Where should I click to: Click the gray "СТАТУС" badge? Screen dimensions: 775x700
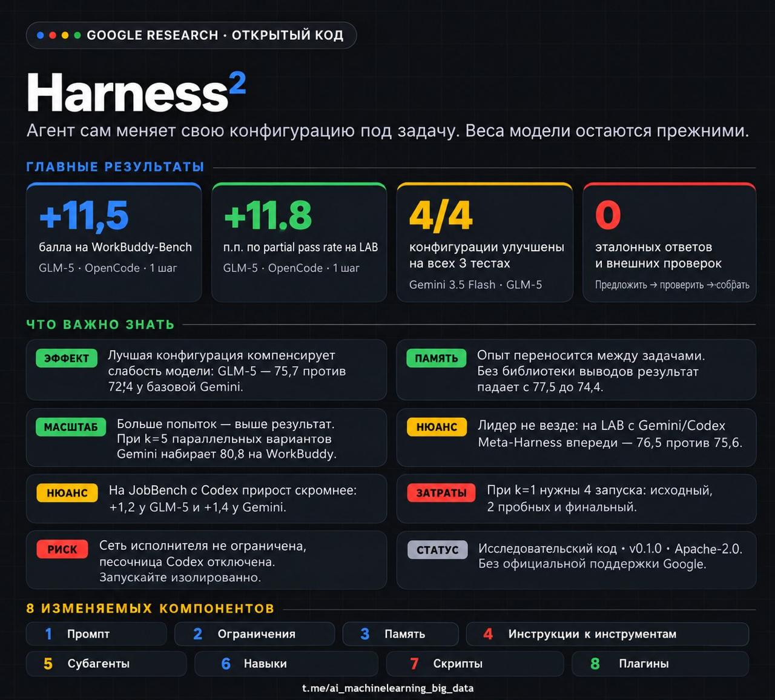(x=437, y=549)
